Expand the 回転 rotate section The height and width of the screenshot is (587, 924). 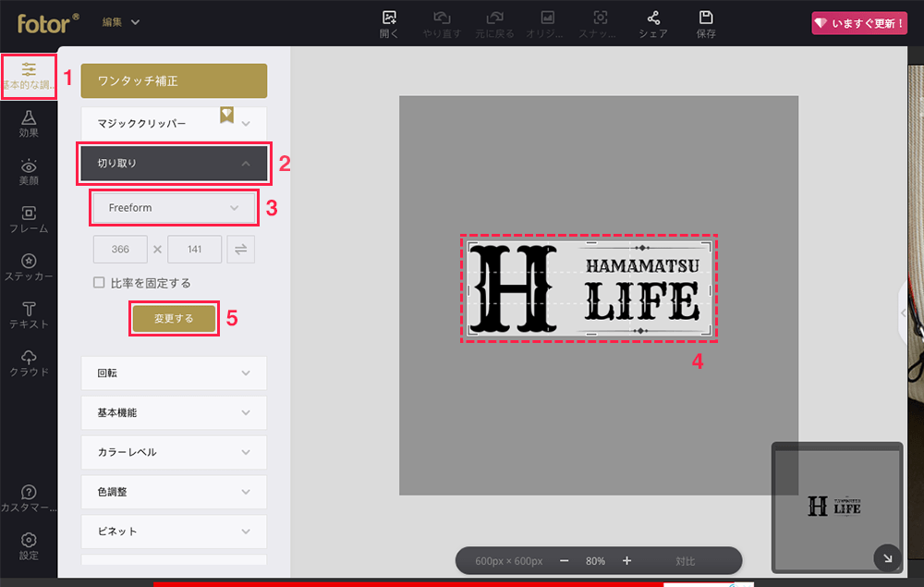[174, 373]
